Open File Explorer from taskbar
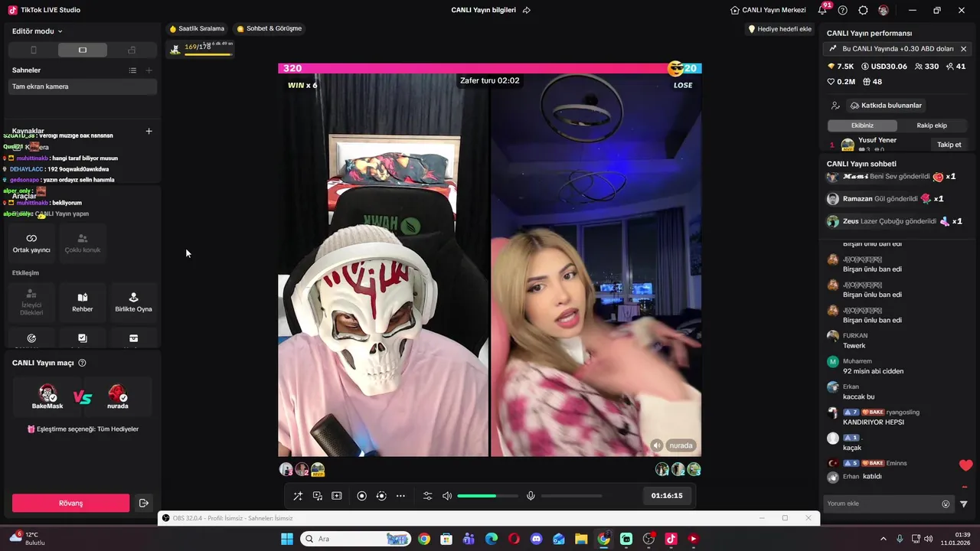980x551 pixels. tap(581, 539)
